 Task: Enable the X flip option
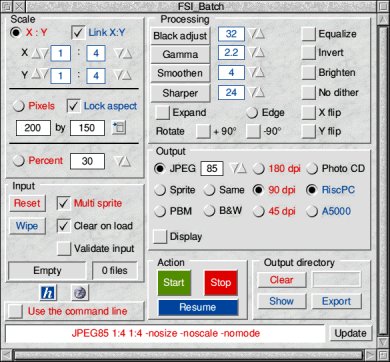tap(308, 113)
